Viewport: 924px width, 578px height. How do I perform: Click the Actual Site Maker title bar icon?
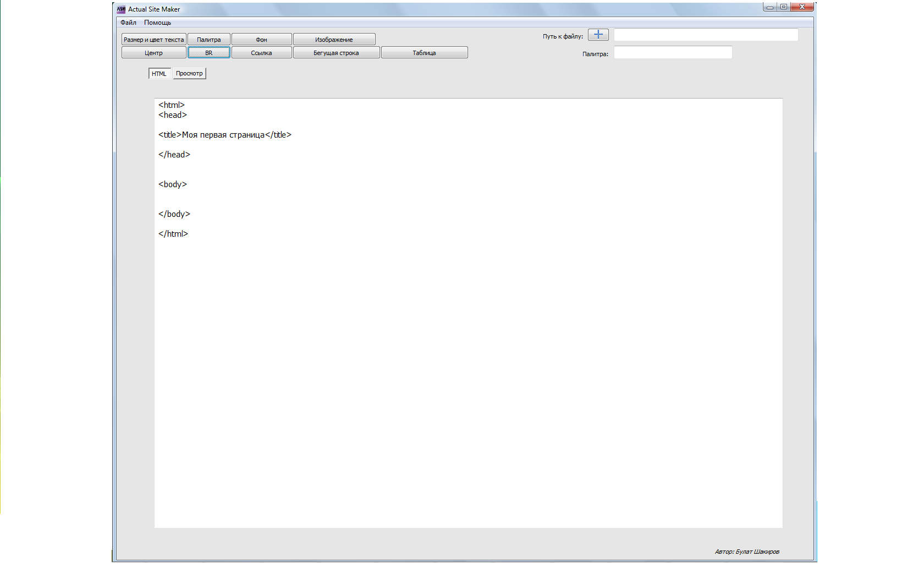point(121,9)
